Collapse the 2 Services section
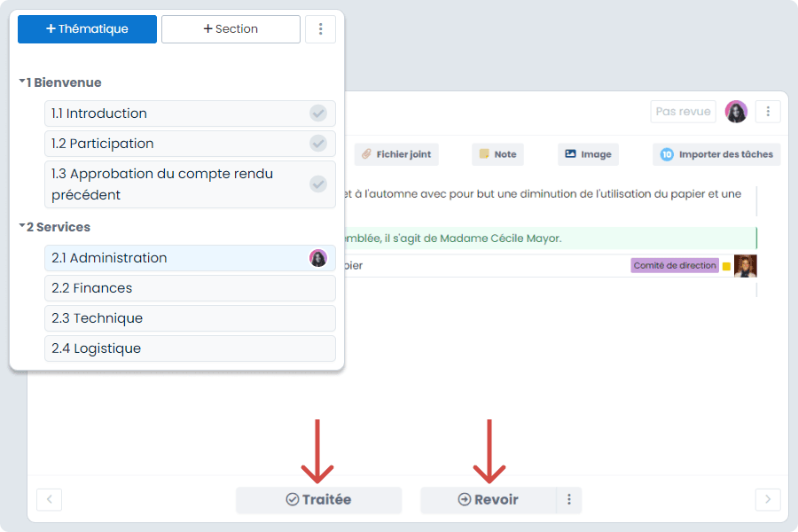798x532 pixels. (x=22, y=225)
